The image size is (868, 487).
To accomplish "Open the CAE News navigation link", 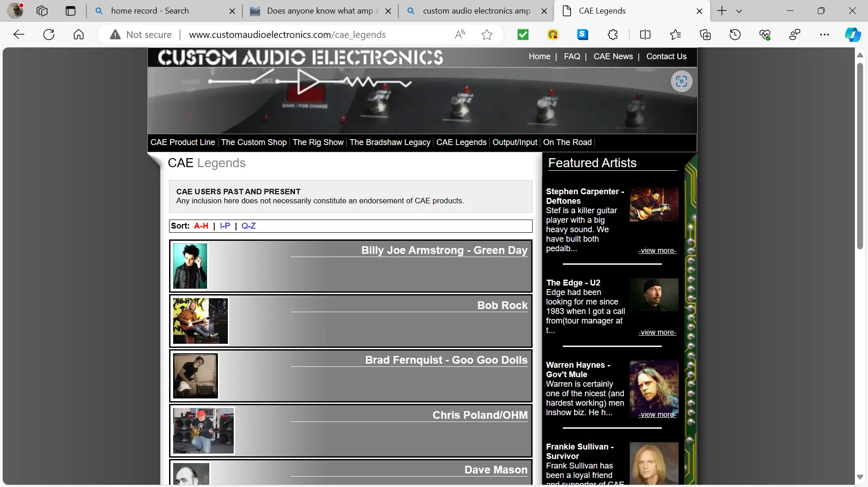I will [613, 56].
